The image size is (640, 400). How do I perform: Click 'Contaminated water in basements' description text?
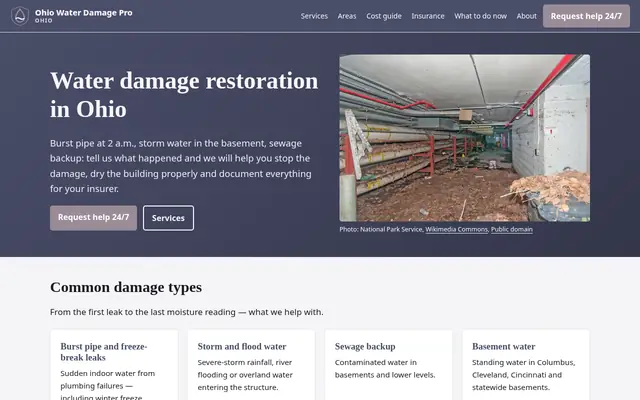coord(385,369)
